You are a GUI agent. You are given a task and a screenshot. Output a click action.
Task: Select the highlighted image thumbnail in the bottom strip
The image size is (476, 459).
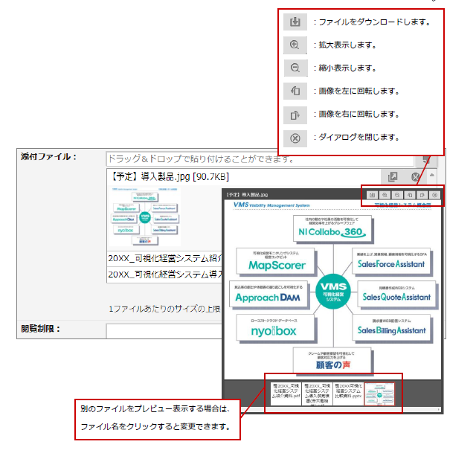(379, 394)
